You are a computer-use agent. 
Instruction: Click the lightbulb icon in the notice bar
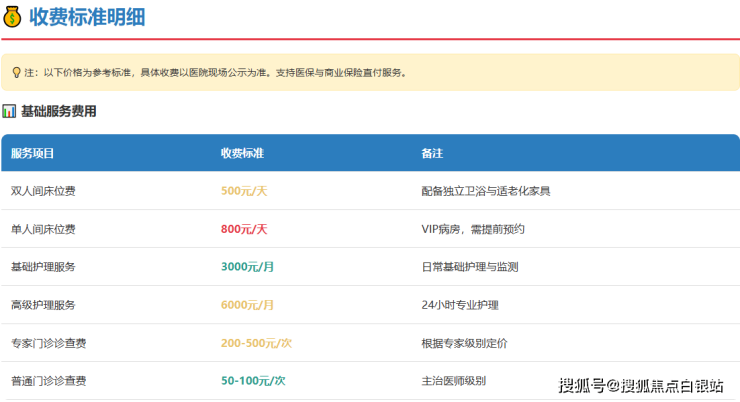point(16,72)
